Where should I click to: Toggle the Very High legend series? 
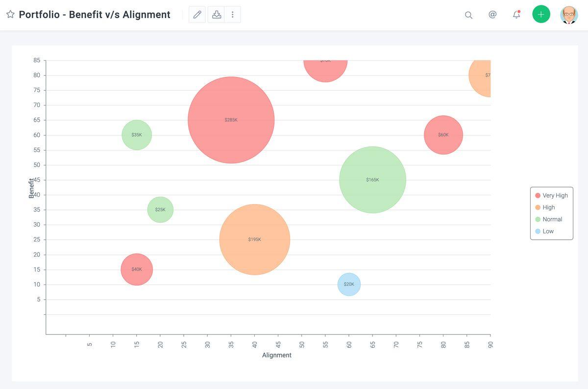[551, 195]
